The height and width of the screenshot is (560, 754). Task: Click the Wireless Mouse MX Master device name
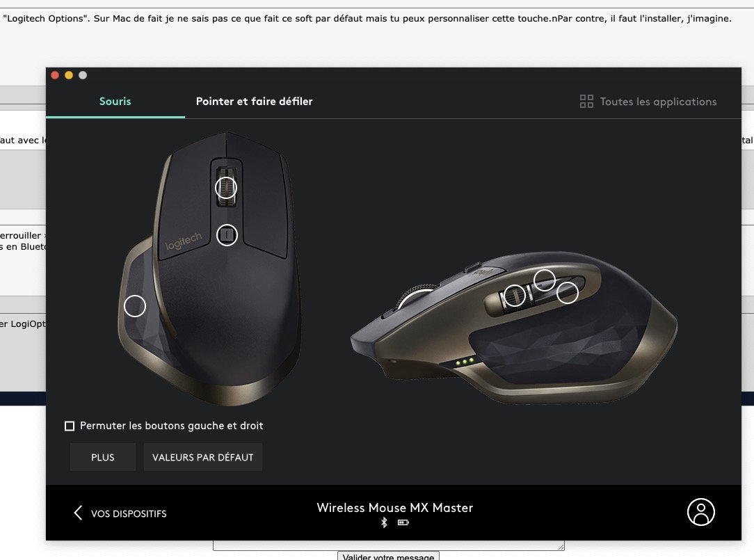395,508
